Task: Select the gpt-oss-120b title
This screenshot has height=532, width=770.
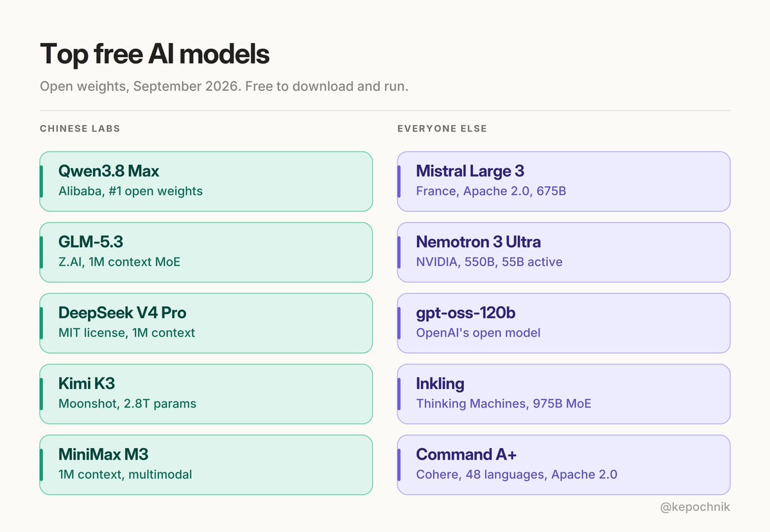Action: 466,313
